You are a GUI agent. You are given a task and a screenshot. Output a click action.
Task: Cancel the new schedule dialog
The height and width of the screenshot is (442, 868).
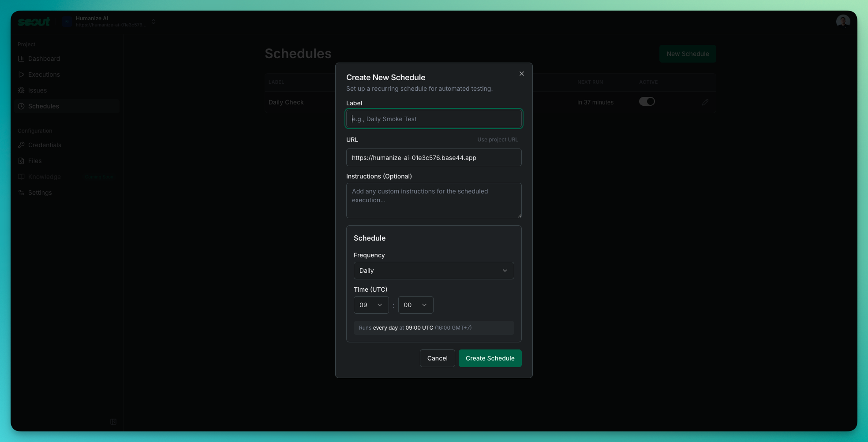[437, 358]
